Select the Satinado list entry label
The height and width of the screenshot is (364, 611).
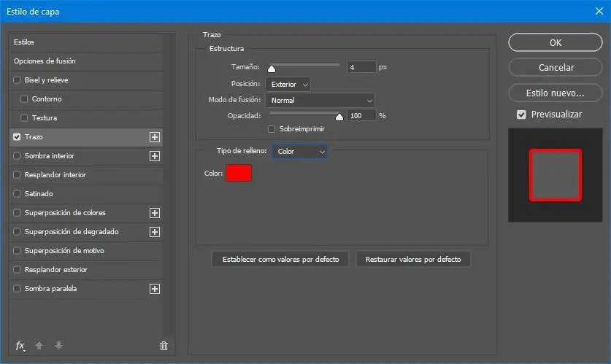pos(39,193)
